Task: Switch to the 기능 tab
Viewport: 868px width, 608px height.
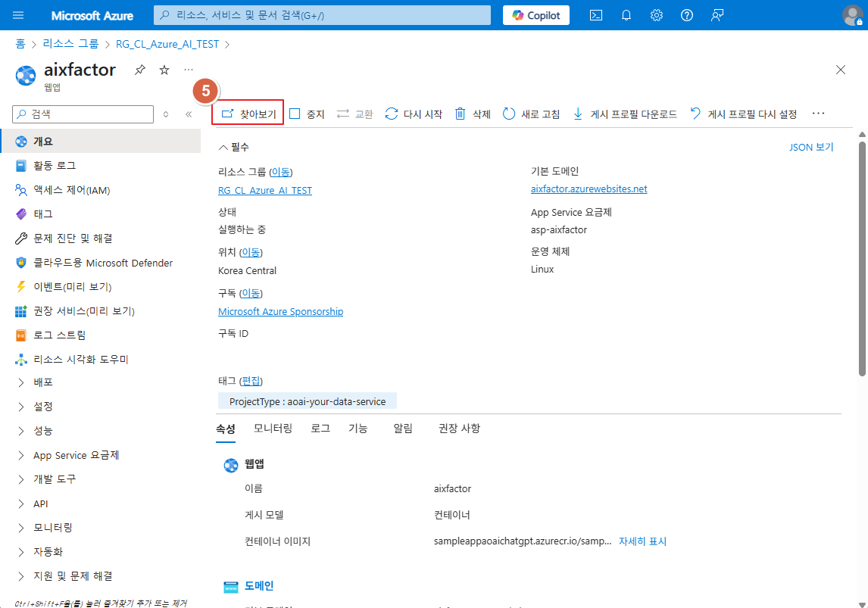Action: (x=358, y=429)
